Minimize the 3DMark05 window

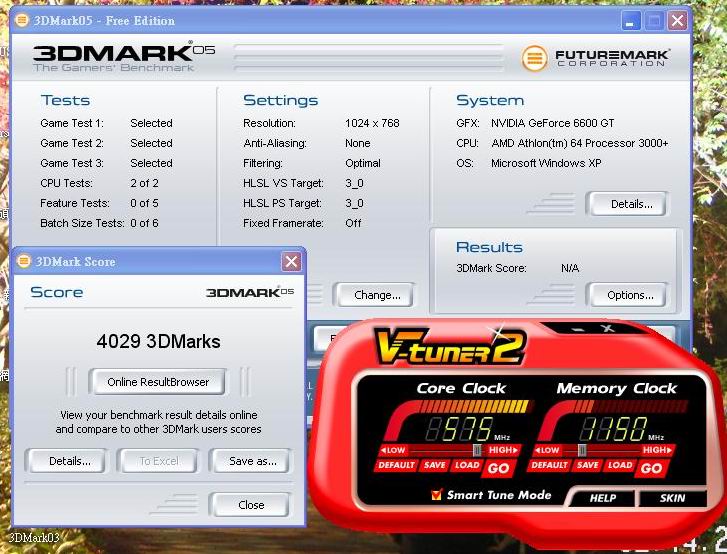click(x=631, y=21)
